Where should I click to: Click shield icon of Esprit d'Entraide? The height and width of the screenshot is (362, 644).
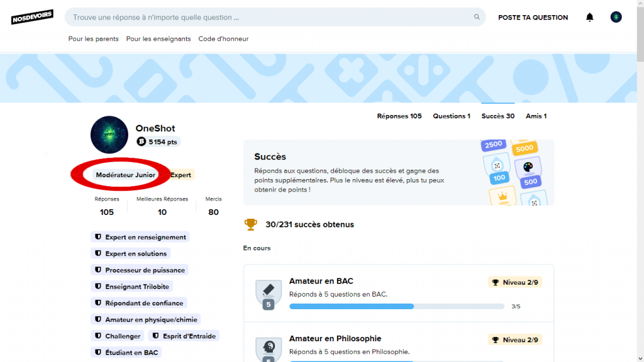[x=155, y=336]
